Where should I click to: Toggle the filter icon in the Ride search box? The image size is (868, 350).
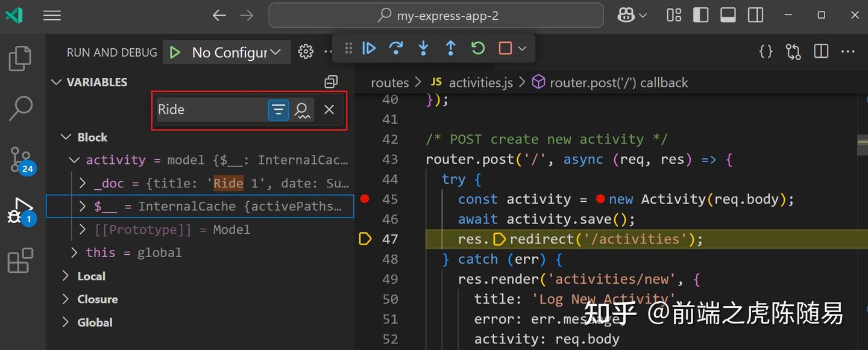278,110
